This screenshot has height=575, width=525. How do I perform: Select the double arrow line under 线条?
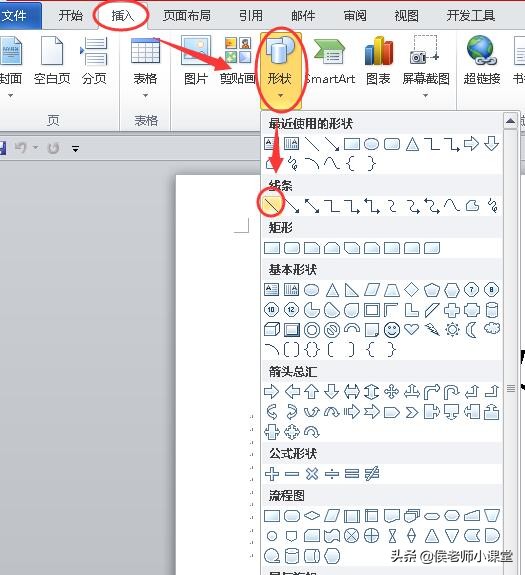tap(312, 206)
